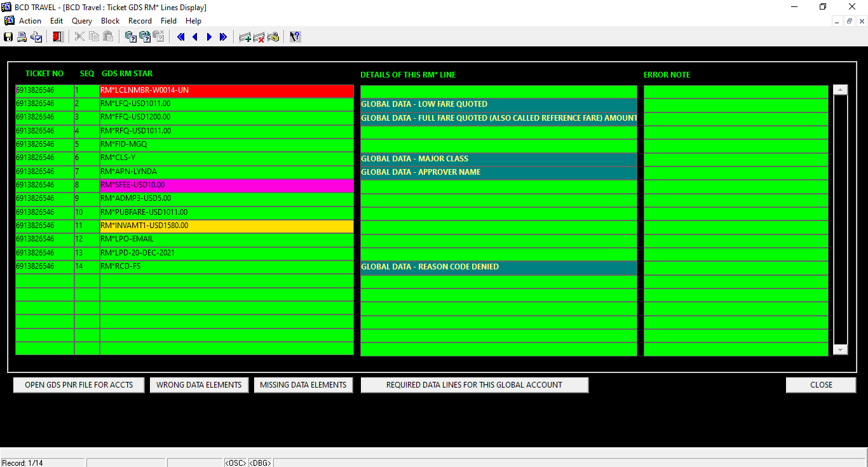Minimize the inner Ticket GDS RM* Lines window

coord(837,21)
